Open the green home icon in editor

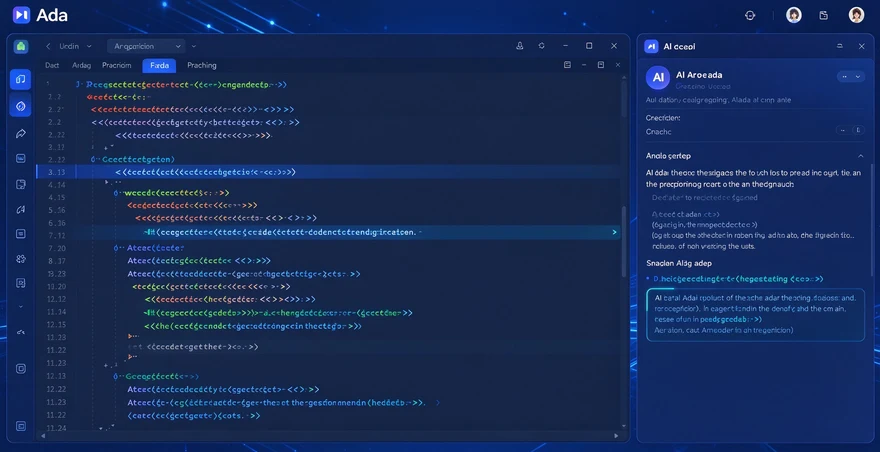[x=21, y=46]
